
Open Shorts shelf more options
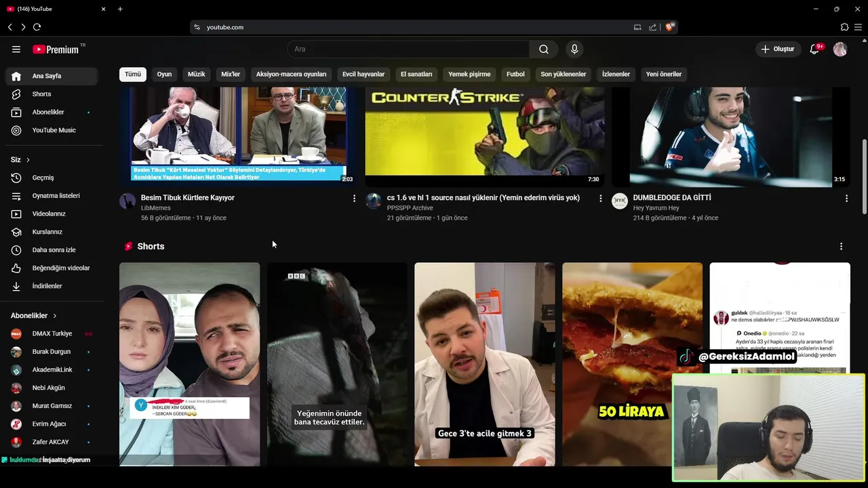click(841, 246)
